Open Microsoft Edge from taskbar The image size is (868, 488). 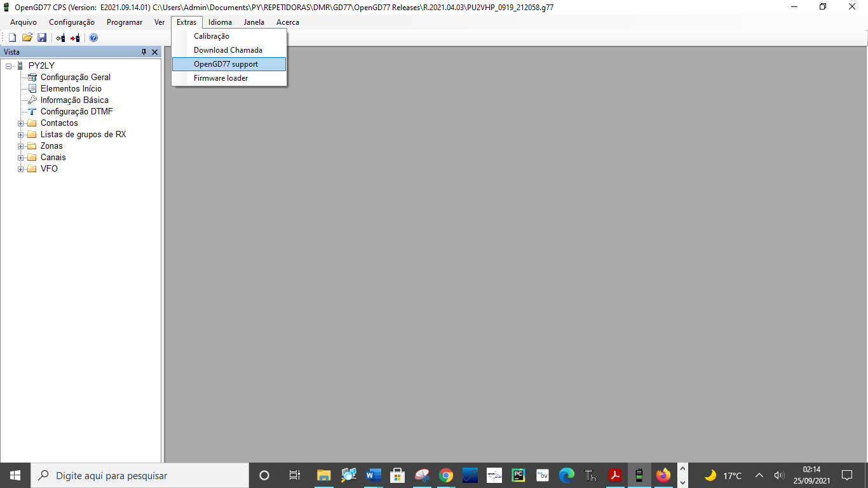pyautogui.click(x=567, y=475)
